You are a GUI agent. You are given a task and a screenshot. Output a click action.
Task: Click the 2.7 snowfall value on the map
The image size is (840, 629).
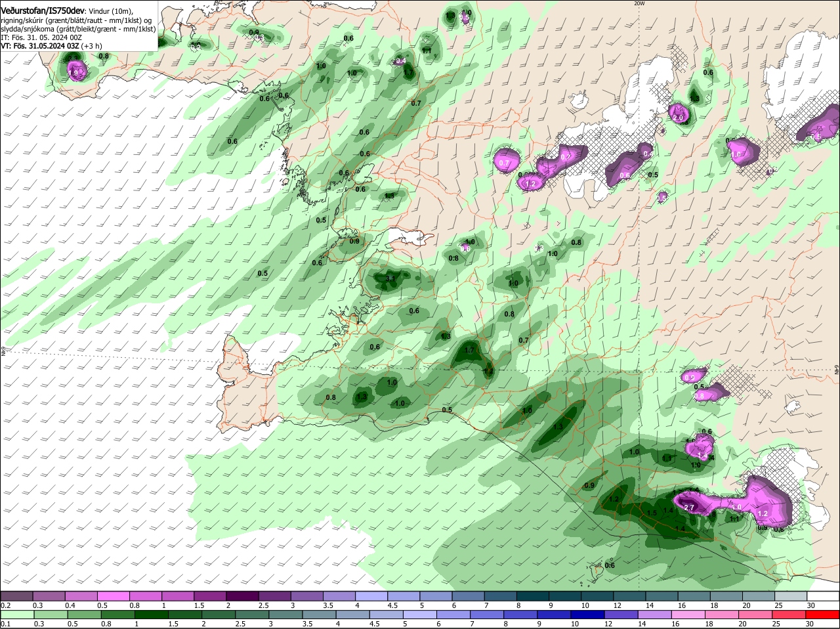pos(689,508)
